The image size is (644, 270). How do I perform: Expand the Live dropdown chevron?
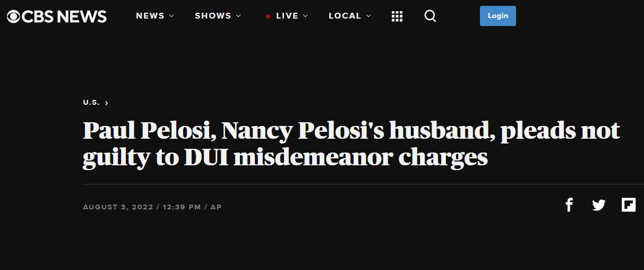point(305,16)
